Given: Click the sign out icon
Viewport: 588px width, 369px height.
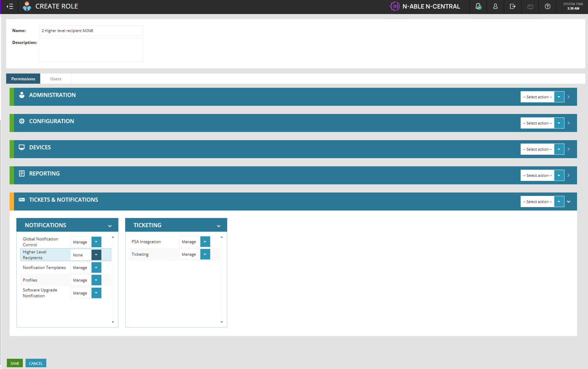Looking at the screenshot, I should [513, 6].
